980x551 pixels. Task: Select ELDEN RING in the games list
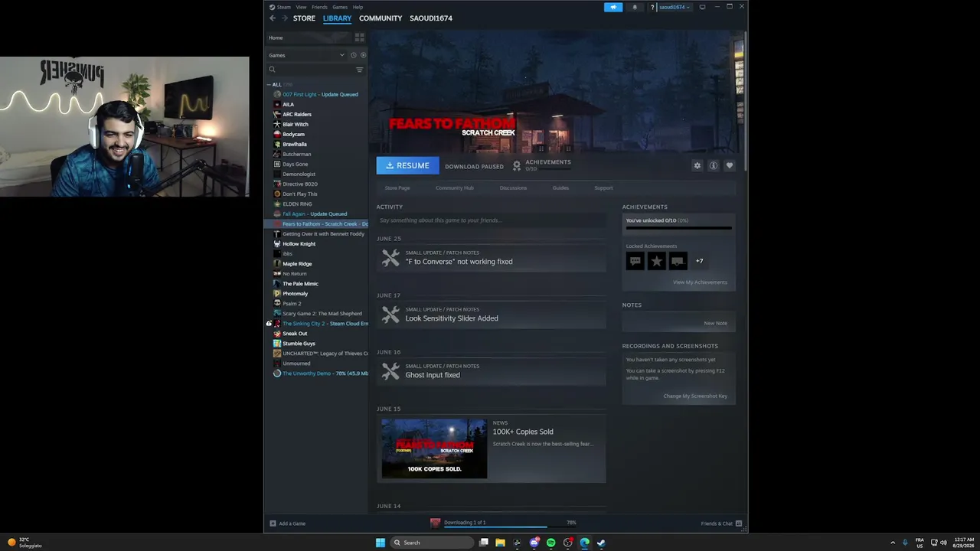coord(297,204)
